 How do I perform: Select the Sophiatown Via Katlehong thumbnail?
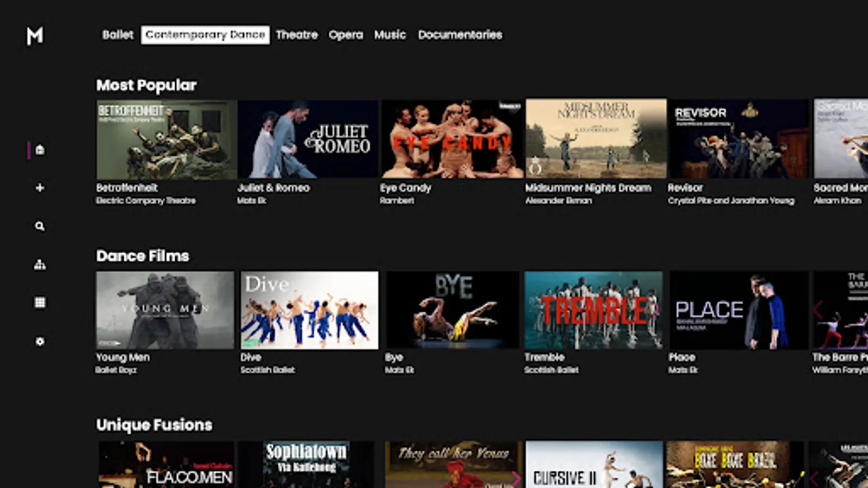(307, 465)
